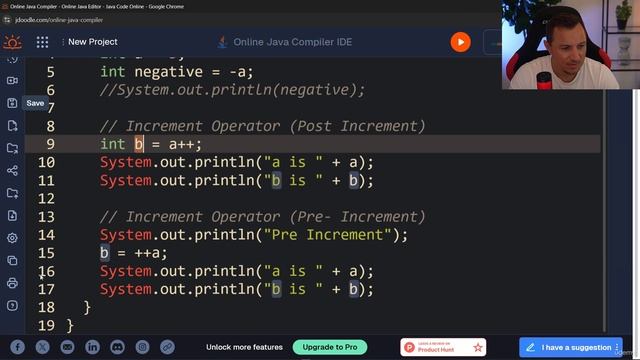The width and height of the screenshot is (640, 360).
Task: Click println("a is " + a) on line 10
Action: tap(237, 162)
